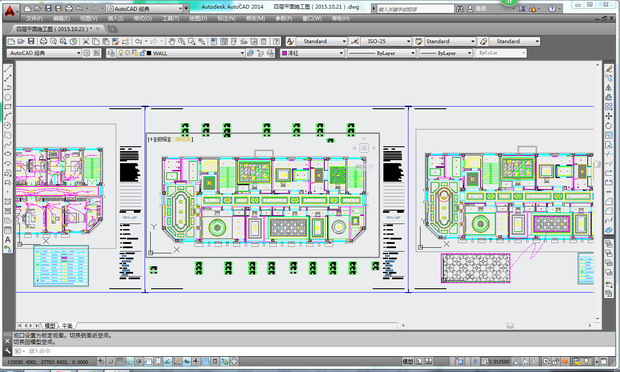Open the 文件(F) menu
Image resolution: width=620 pixels, height=372 pixels.
tap(34, 19)
